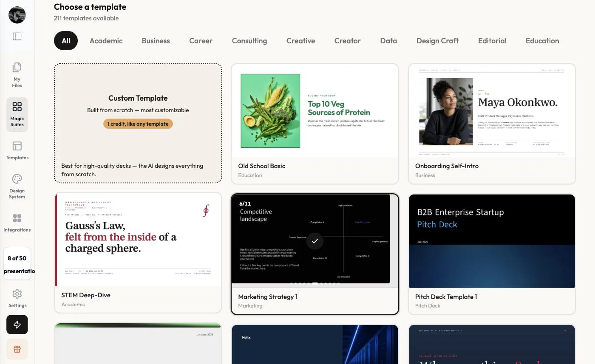Click the Old School Basic title text
This screenshot has height=364, width=595.
coord(262,166)
